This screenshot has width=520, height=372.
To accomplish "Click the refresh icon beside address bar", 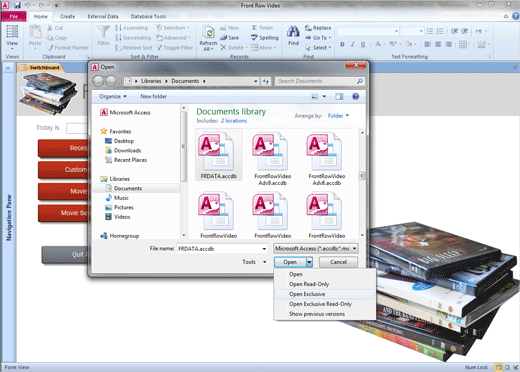I will (266, 81).
